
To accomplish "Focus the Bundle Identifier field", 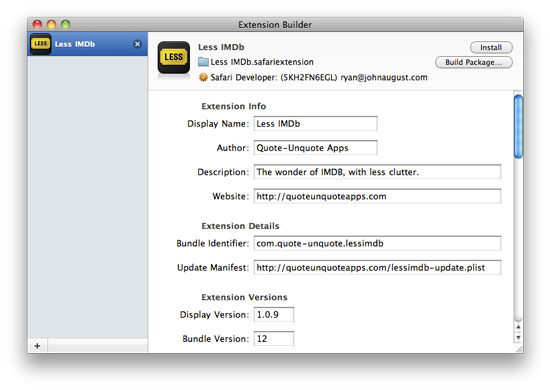I will click(377, 243).
